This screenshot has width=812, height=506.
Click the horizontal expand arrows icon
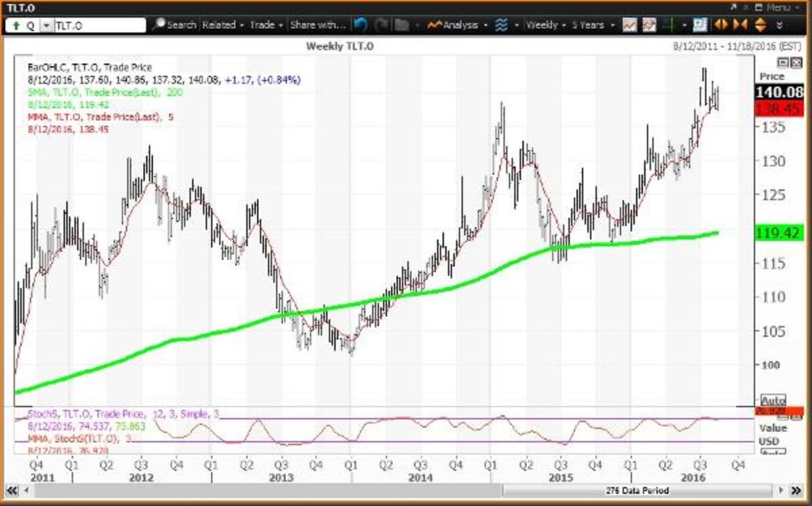(x=721, y=25)
